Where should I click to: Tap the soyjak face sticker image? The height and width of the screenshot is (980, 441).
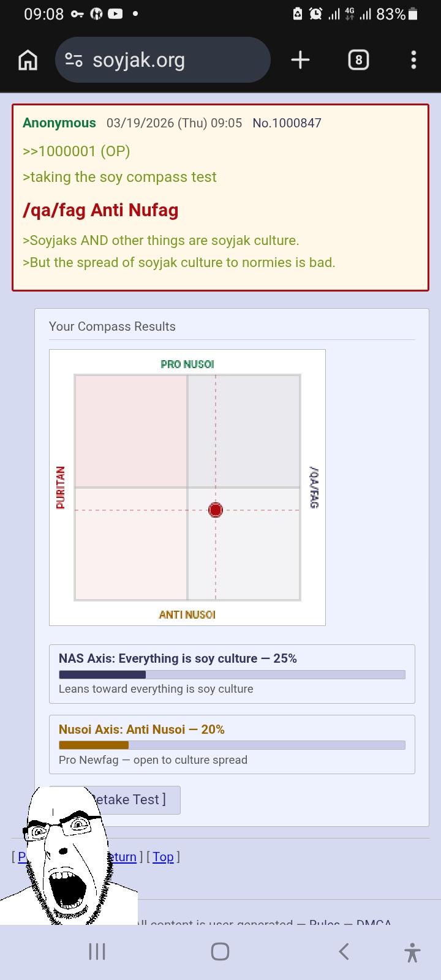click(64, 858)
